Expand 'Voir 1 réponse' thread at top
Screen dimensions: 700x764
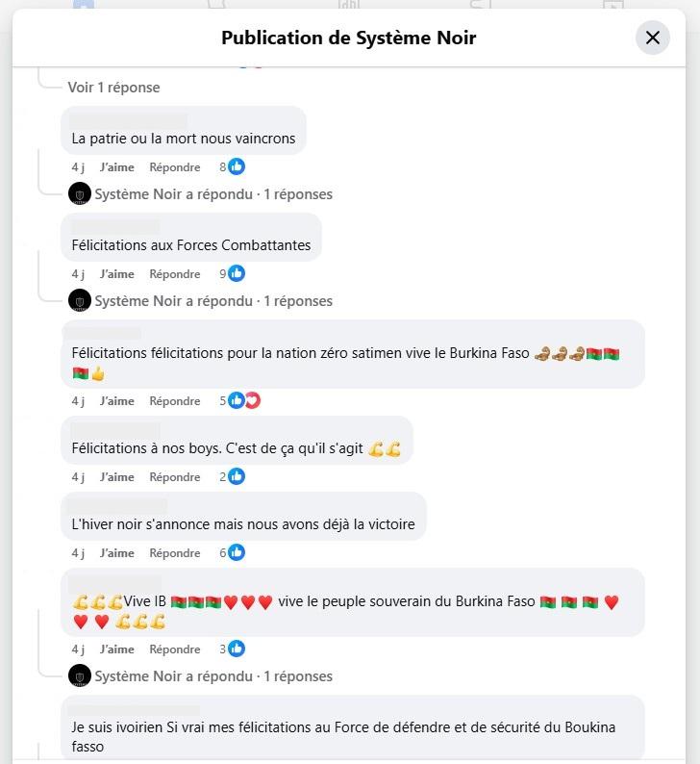(x=113, y=87)
